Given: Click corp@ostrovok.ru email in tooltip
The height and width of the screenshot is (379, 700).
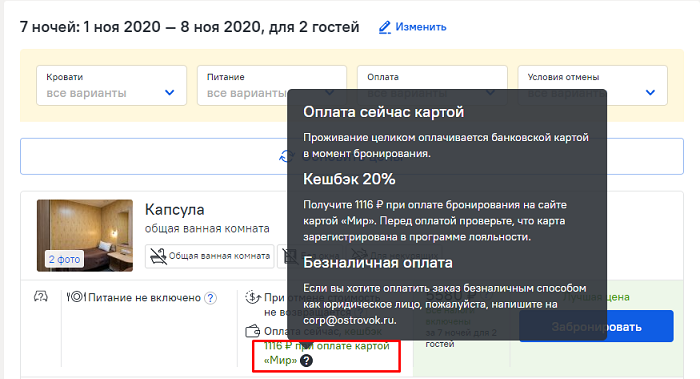Looking at the screenshot, I should [350, 321].
